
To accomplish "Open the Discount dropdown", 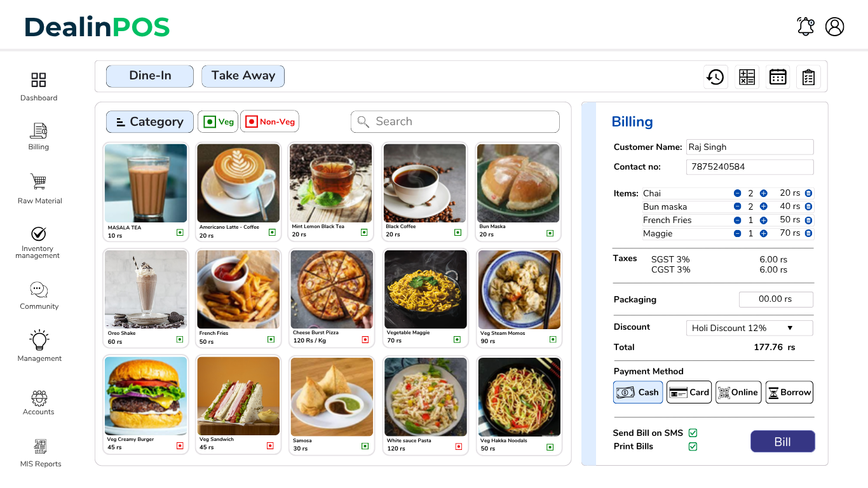I will click(749, 328).
